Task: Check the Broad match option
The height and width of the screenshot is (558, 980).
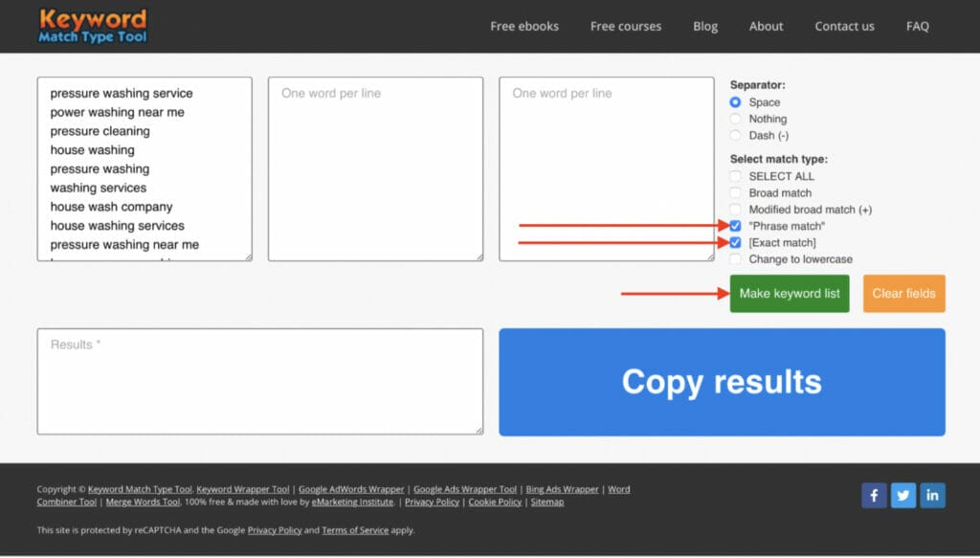Action: [735, 192]
